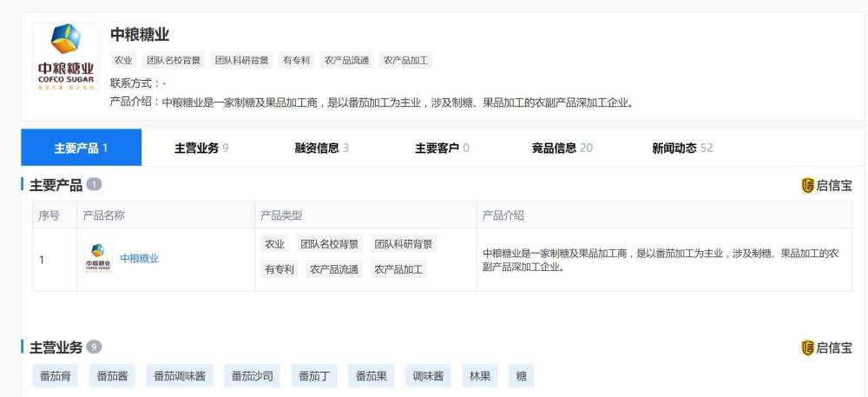Click the 番茄果 business tag

click(371, 376)
